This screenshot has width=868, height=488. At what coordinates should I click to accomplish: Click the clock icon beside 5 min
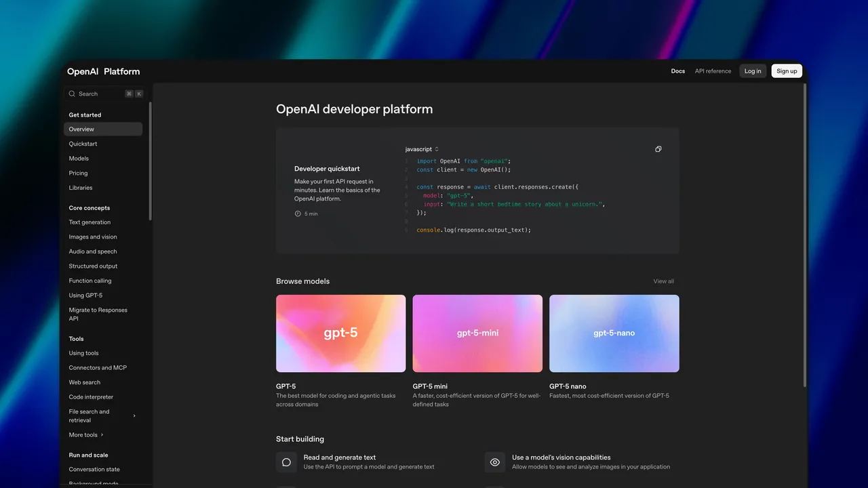(x=298, y=213)
